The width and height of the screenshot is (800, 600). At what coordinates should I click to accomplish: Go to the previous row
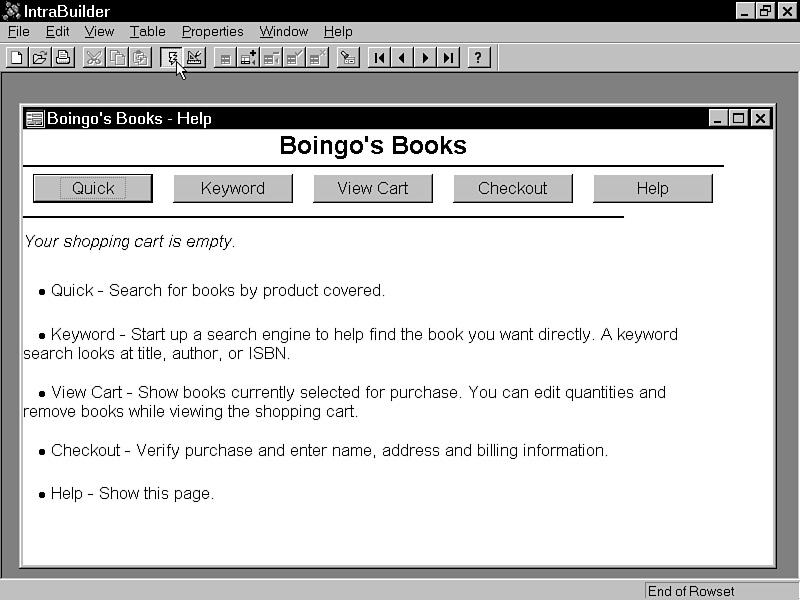[x=403, y=57]
